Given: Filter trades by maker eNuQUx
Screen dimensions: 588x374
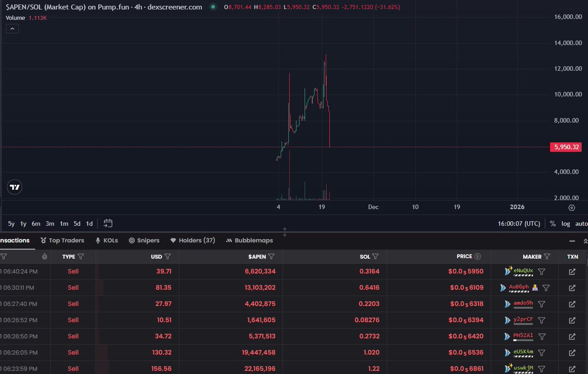Looking at the screenshot, I should pyautogui.click(x=541, y=272).
